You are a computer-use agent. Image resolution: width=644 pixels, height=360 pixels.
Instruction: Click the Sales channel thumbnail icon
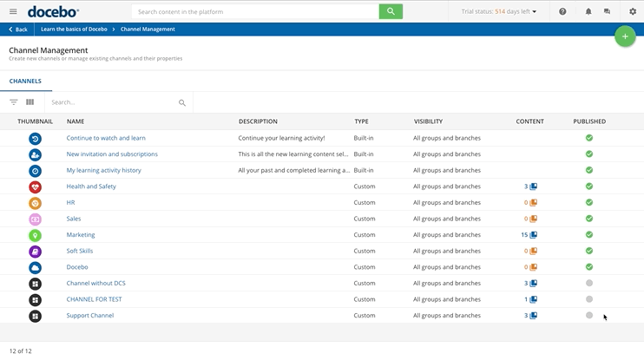point(35,219)
